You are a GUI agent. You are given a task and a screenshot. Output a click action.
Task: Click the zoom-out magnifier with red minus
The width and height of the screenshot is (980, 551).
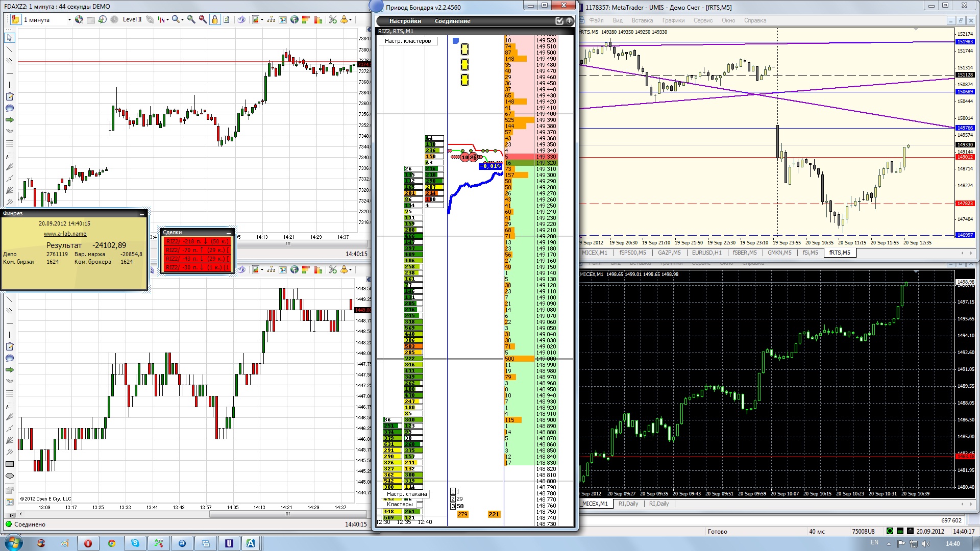pos(203,19)
